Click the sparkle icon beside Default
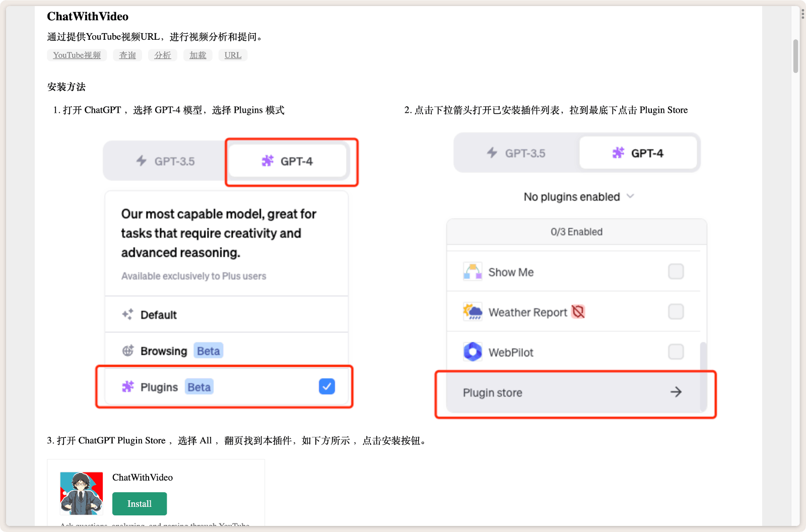This screenshot has width=806, height=532. click(x=128, y=315)
